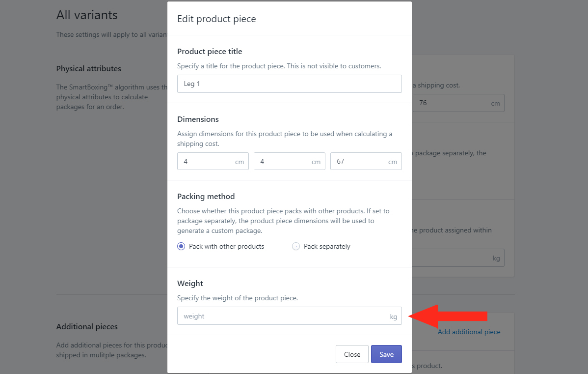Click the background field showing 76 cm

(458, 103)
